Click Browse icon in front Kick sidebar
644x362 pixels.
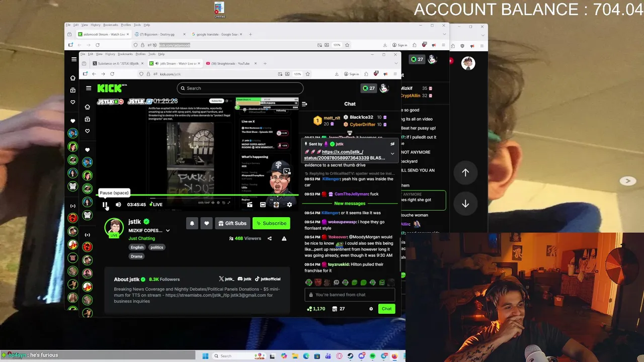tap(88, 119)
